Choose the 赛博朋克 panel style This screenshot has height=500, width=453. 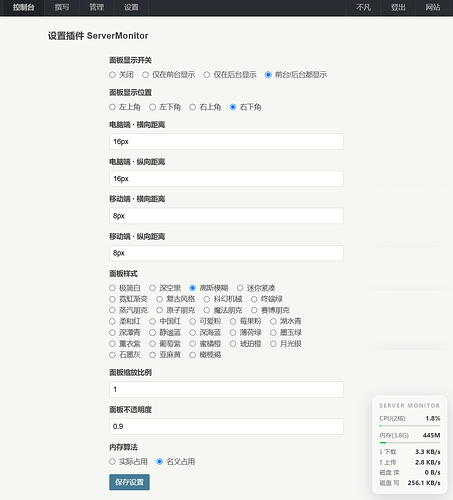click(x=254, y=310)
